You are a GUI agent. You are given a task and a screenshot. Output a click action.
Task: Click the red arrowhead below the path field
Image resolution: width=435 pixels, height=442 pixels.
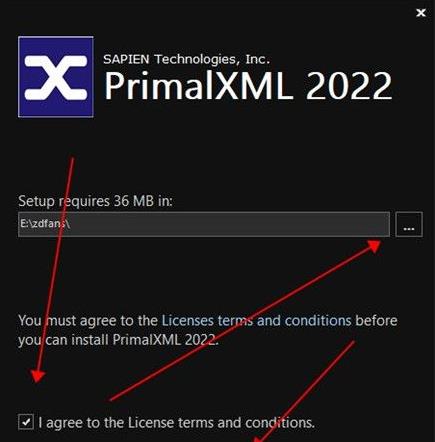pos(374,246)
